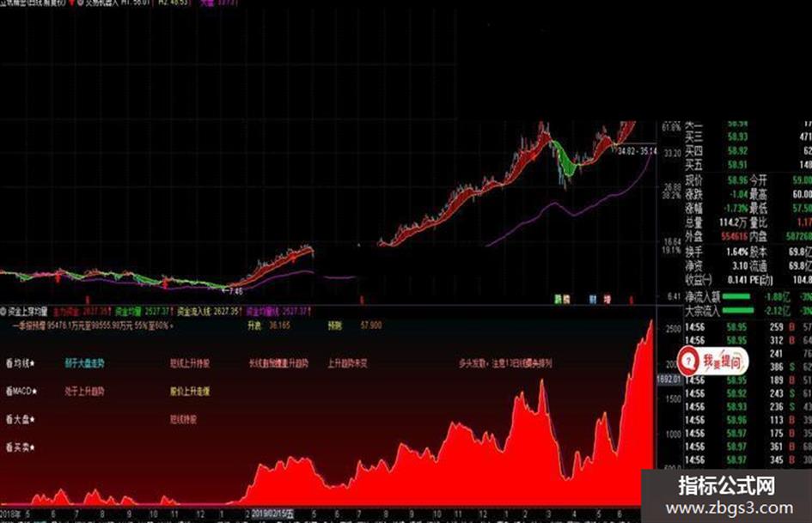Select the 看买卖★ row label

[21, 447]
